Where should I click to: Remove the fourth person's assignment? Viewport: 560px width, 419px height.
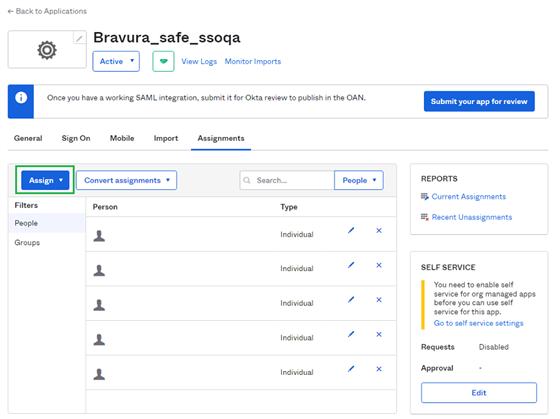click(379, 334)
